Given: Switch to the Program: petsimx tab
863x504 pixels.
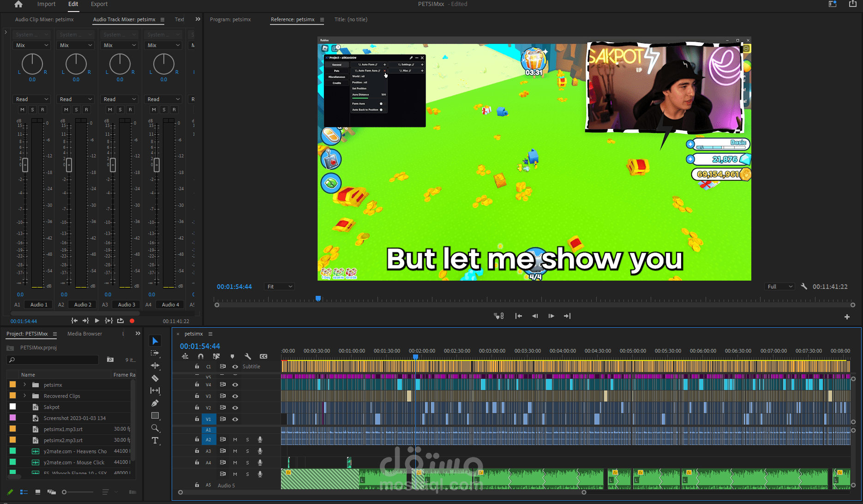Looking at the screenshot, I should [x=230, y=19].
